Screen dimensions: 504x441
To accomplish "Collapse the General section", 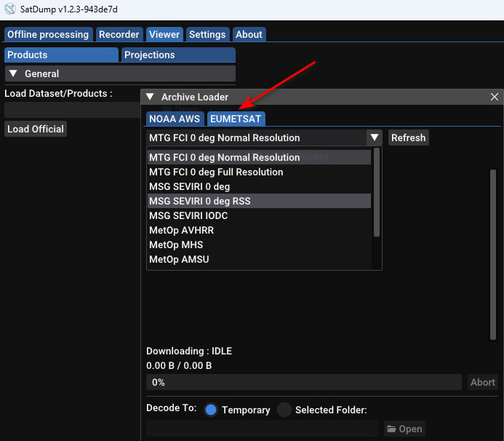I will (13, 73).
